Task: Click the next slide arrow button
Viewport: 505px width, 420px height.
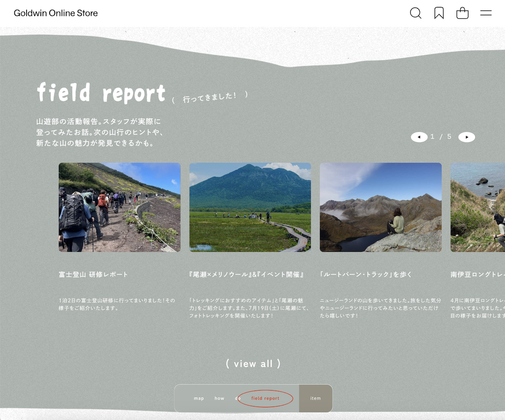Action: [x=466, y=137]
